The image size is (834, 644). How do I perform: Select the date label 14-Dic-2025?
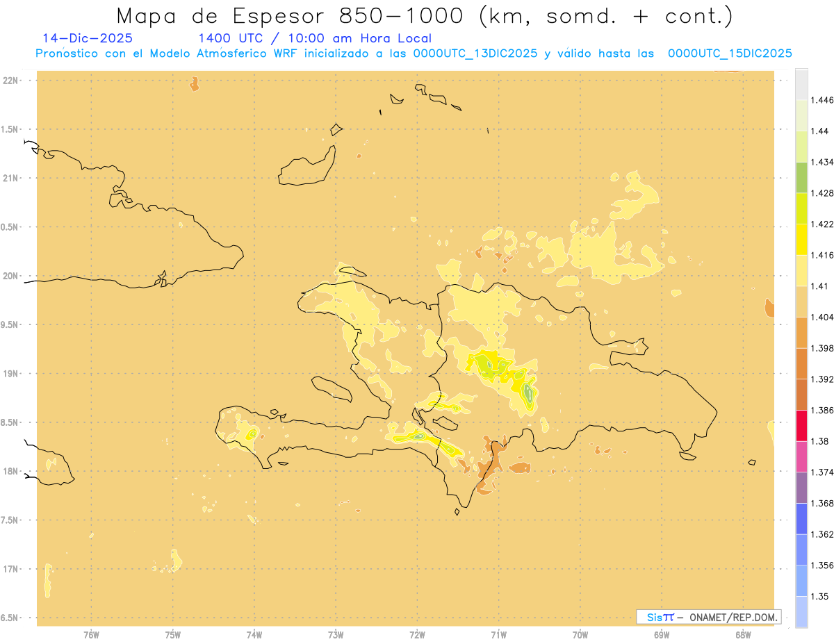pyautogui.click(x=88, y=38)
